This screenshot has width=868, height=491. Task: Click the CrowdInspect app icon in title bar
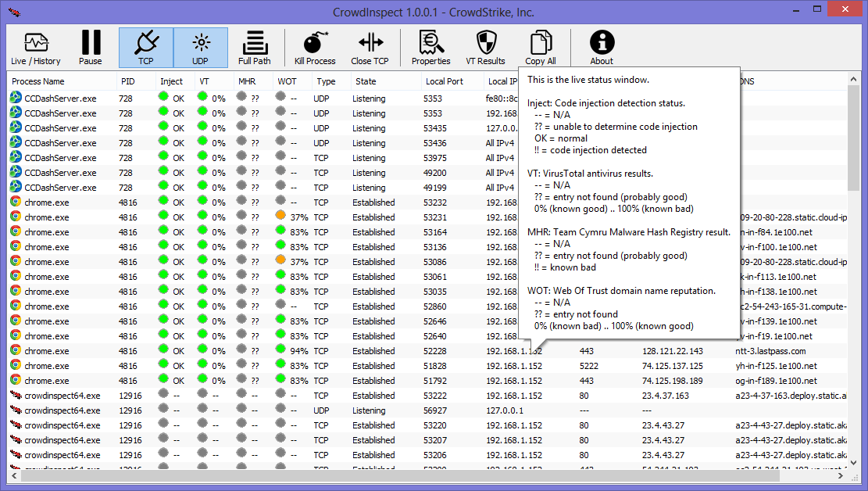coord(15,12)
